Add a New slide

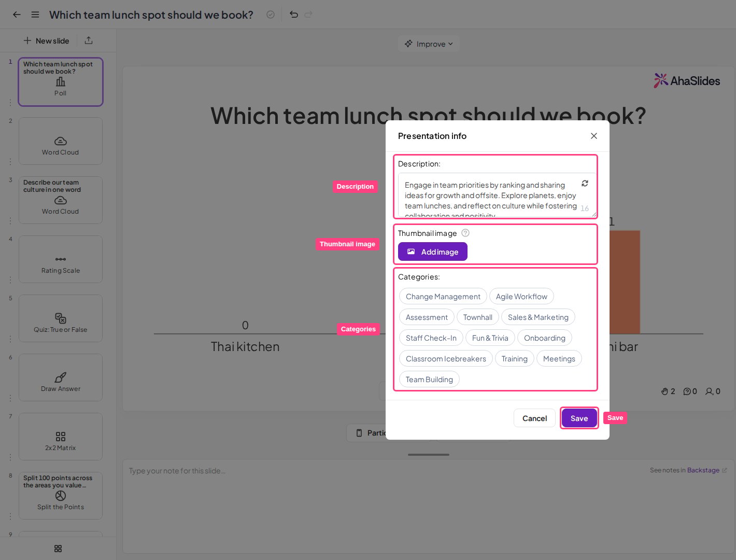(46, 40)
